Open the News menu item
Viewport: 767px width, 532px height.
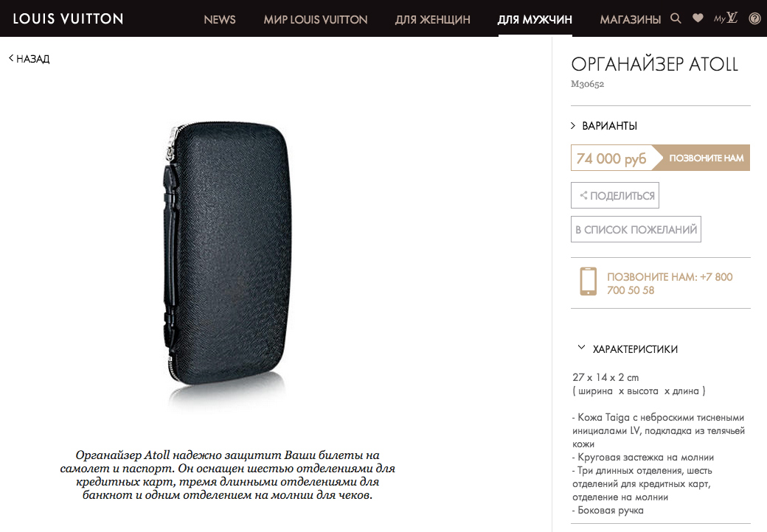pyautogui.click(x=220, y=20)
